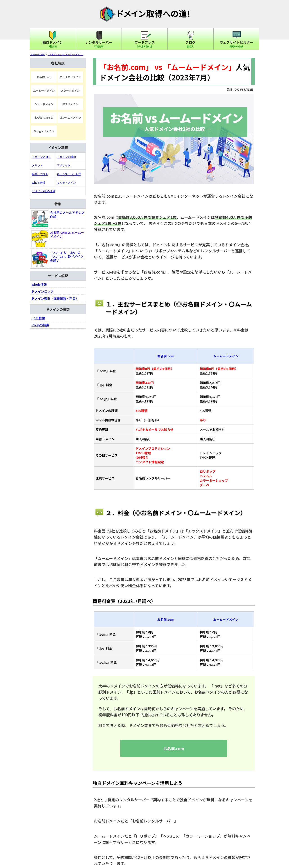Open the ドメイン7社の比較 link
This screenshot has width=289, height=868.
coord(43,191)
